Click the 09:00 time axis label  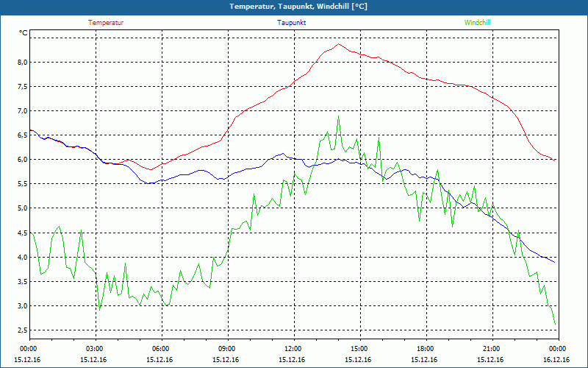[226, 349]
